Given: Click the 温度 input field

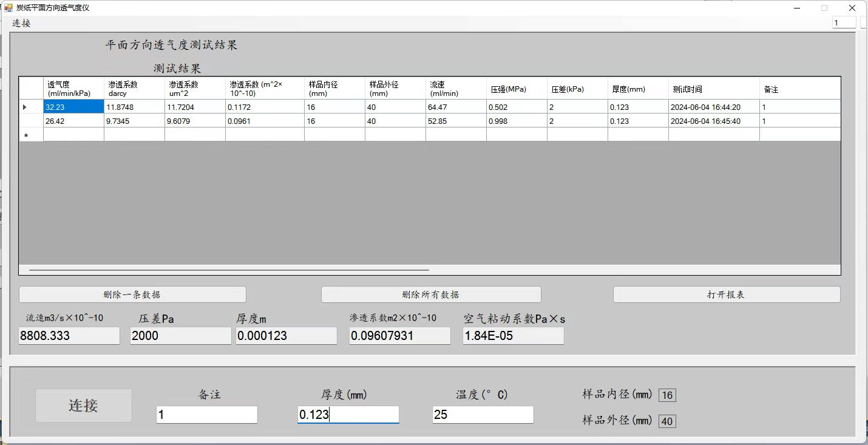Looking at the screenshot, I should point(483,415).
